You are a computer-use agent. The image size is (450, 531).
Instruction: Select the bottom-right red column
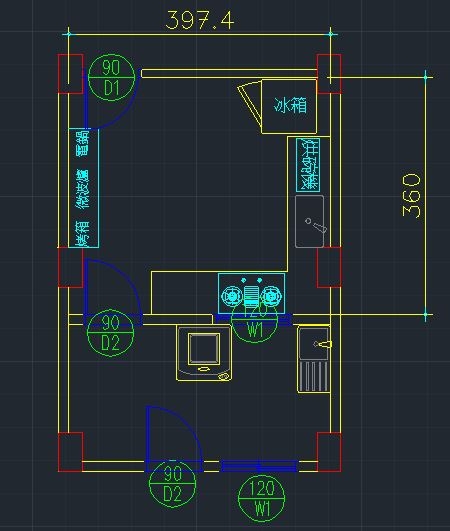pyautogui.click(x=329, y=452)
